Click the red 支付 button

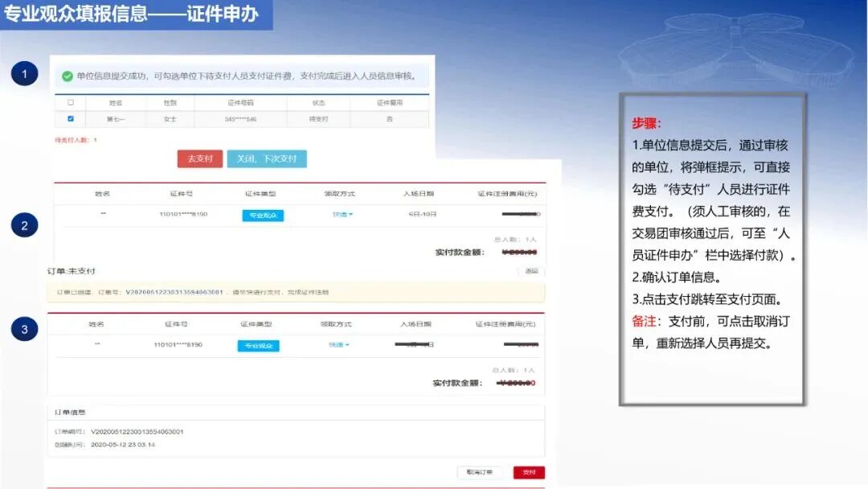[528, 473]
